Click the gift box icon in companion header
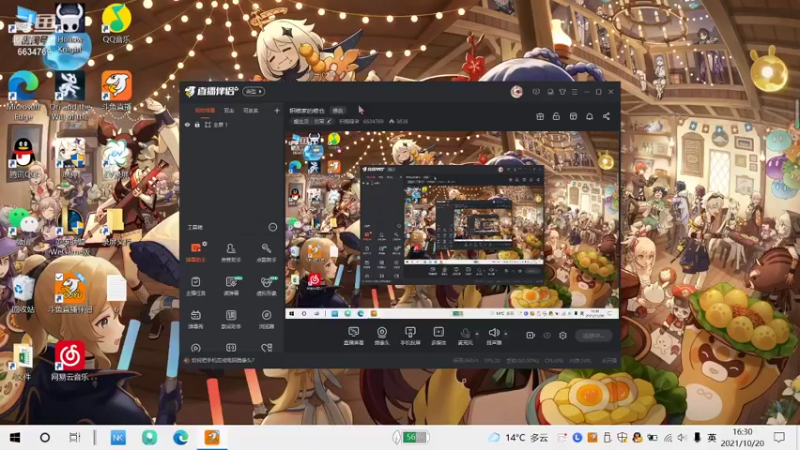Image resolution: width=800 pixels, height=450 pixels. (540, 116)
